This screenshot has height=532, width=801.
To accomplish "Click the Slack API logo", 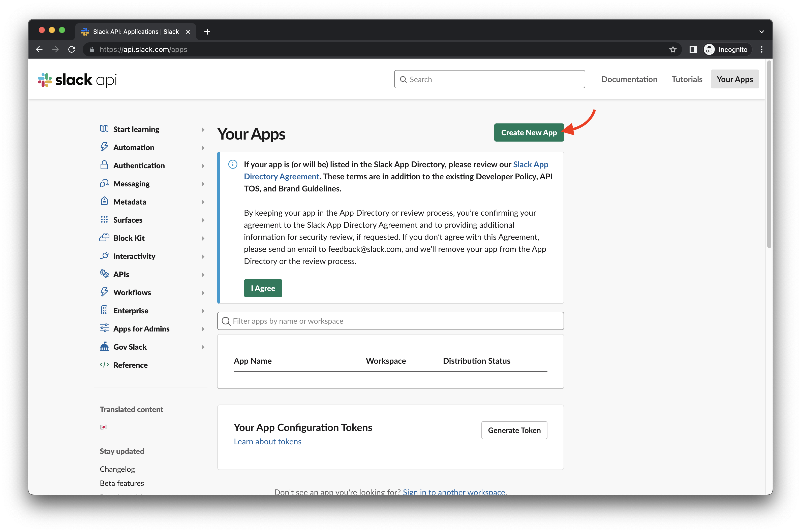I will click(77, 80).
